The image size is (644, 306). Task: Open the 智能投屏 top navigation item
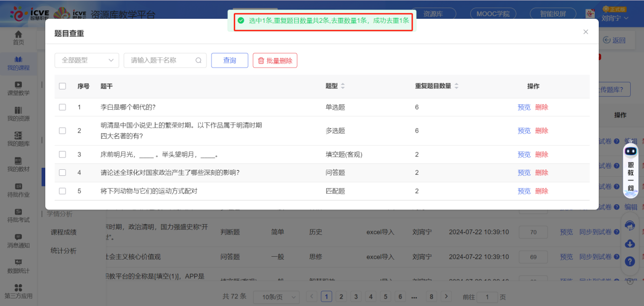[x=553, y=14]
